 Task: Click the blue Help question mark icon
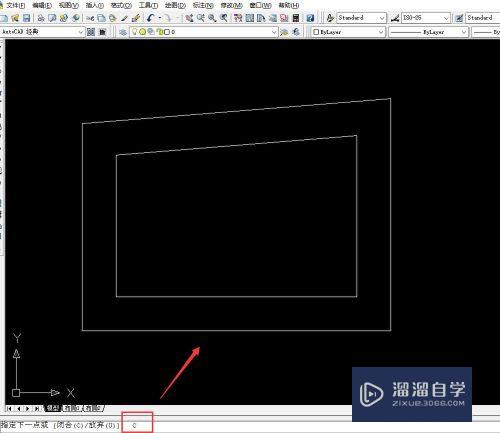point(310,18)
